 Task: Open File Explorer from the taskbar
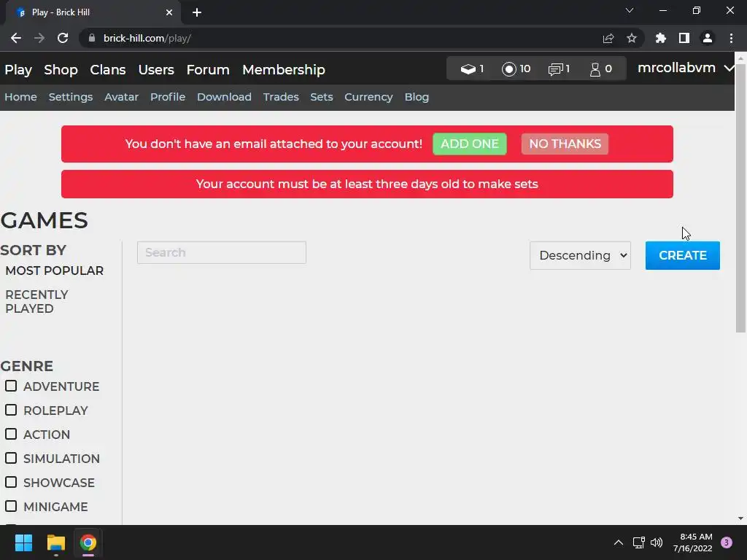click(55, 542)
